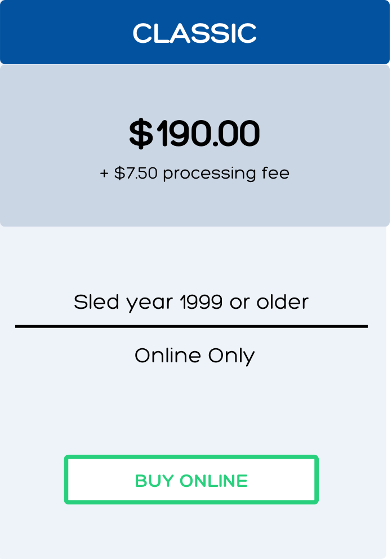392x559 pixels.
Task: Click the word older in sled description
Action: (x=283, y=302)
